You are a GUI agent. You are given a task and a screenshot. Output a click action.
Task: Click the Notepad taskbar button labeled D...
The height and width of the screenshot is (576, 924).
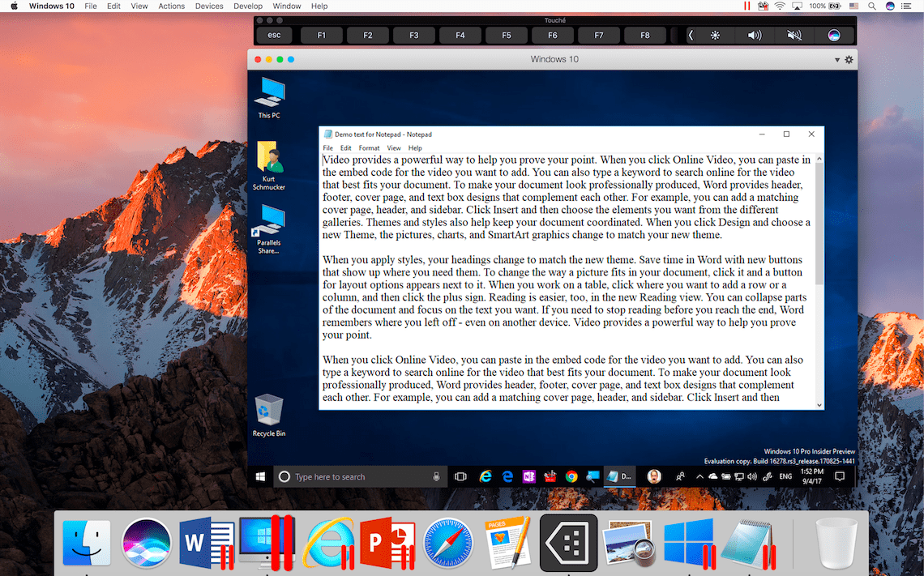click(620, 477)
